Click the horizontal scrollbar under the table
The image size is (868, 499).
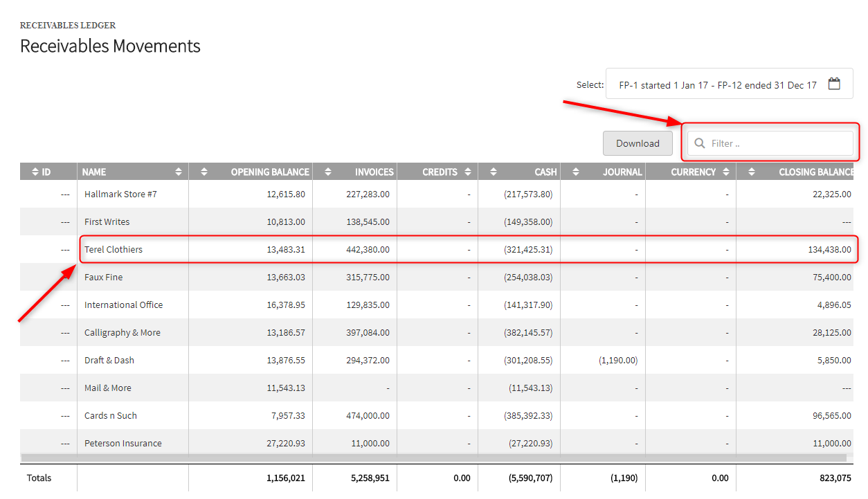coord(433,457)
